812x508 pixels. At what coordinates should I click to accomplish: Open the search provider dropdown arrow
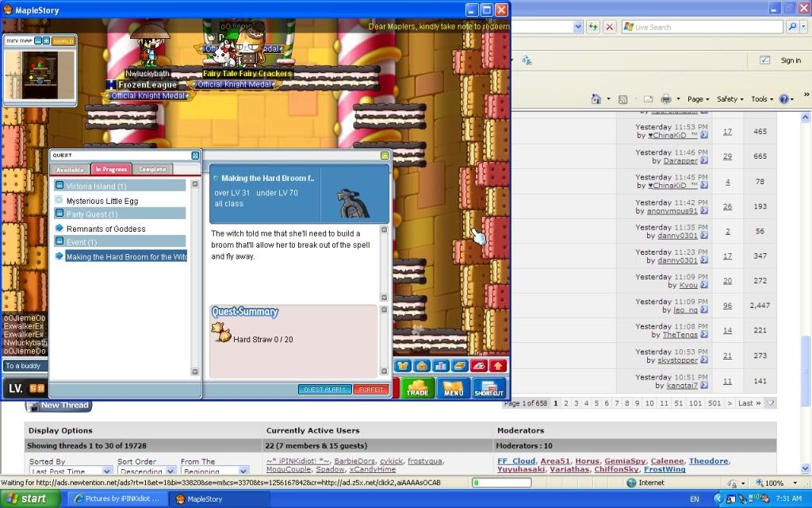coord(805,27)
